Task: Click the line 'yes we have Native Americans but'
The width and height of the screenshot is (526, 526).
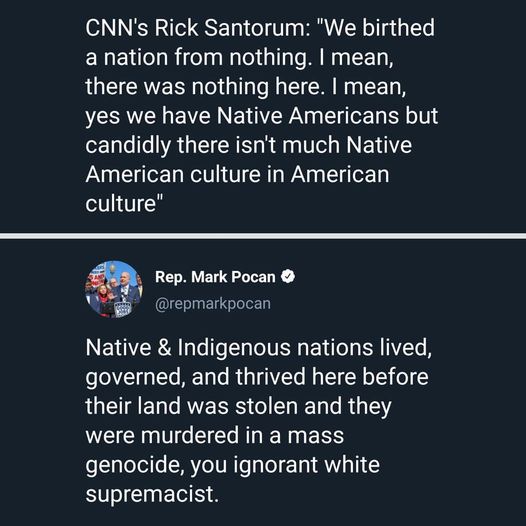Action: pyautogui.click(x=262, y=117)
